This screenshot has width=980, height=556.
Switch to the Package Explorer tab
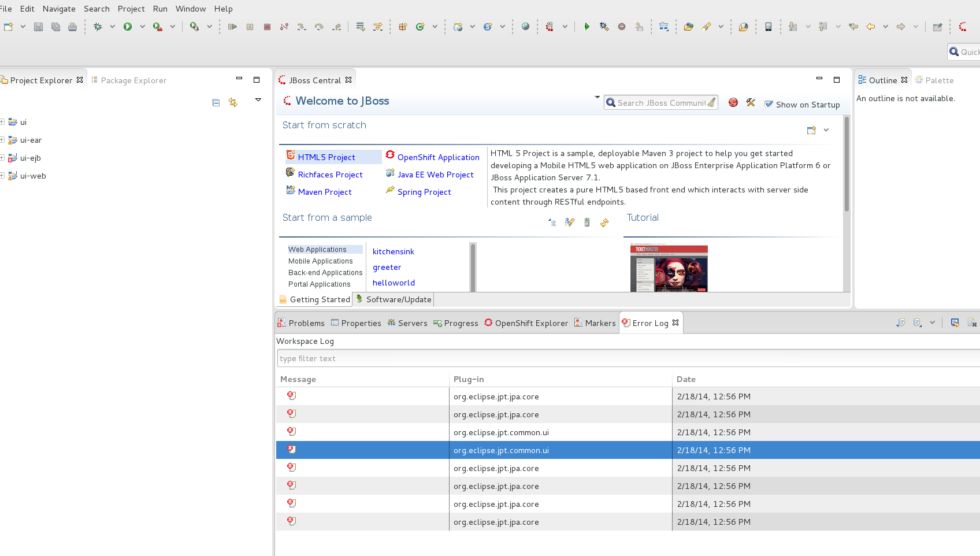tap(129, 80)
